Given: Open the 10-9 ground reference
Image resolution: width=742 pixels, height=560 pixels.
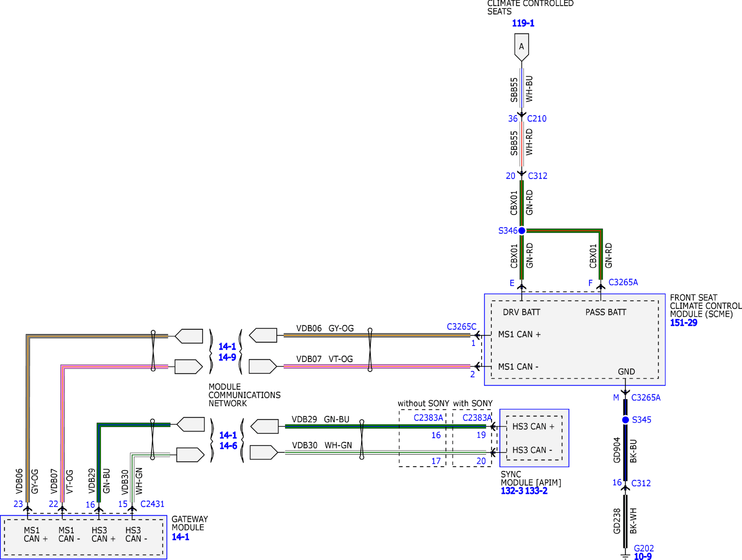Looking at the screenshot, I should pos(643,557).
